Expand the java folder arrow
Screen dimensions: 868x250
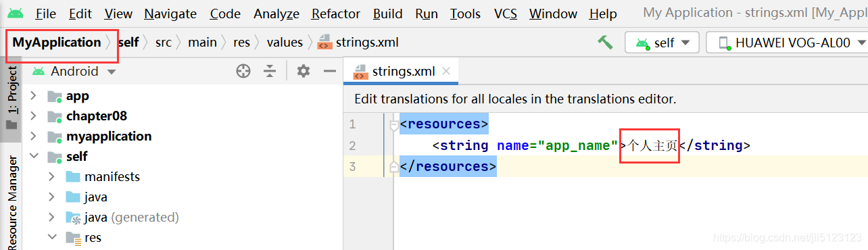(x=51, y=197)
